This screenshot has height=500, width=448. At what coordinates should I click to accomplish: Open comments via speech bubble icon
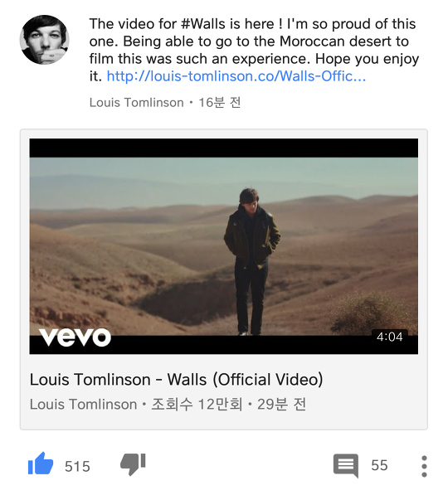[x=346, y=465]
